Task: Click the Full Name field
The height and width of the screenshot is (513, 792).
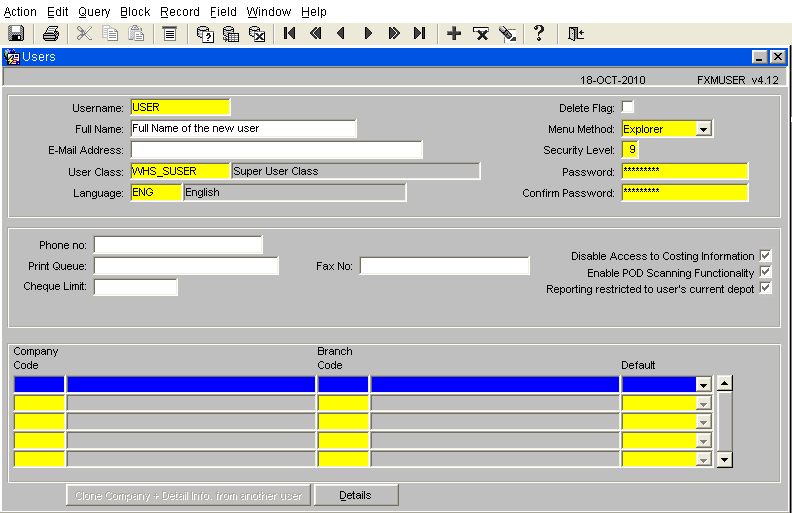Action: (x=243, y=128)
